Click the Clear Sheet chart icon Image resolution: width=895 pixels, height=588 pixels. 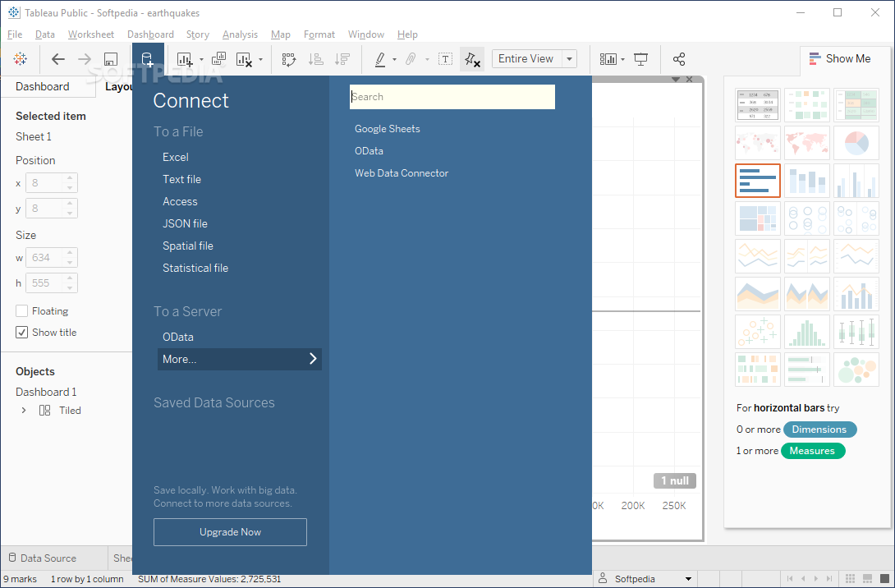245,59
